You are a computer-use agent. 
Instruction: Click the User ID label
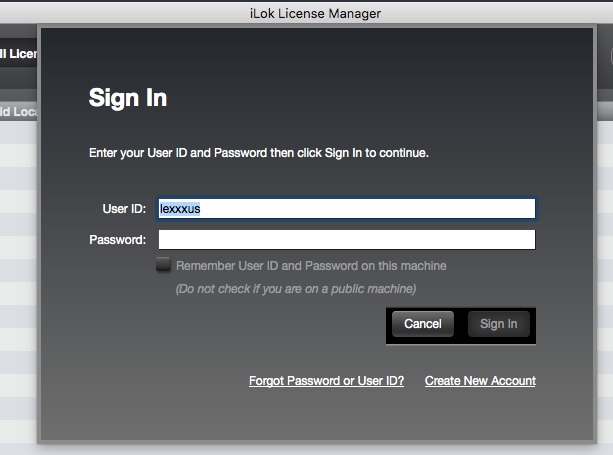tap(124, 209)
